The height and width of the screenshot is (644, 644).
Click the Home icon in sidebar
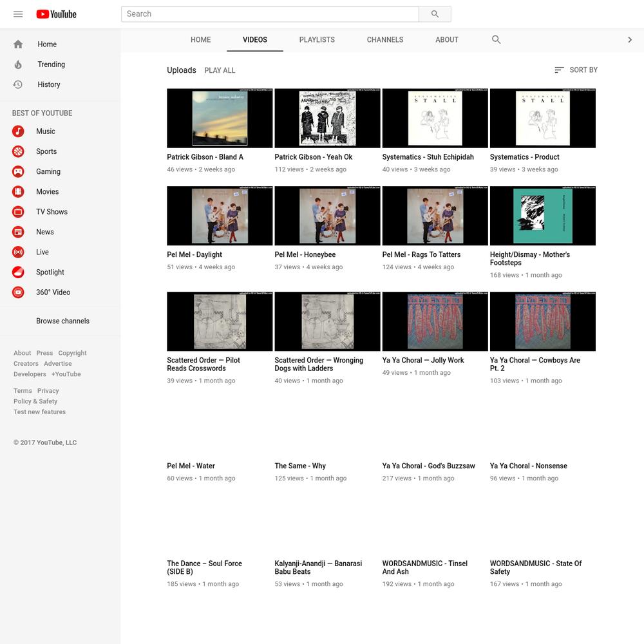pos(18,44)
